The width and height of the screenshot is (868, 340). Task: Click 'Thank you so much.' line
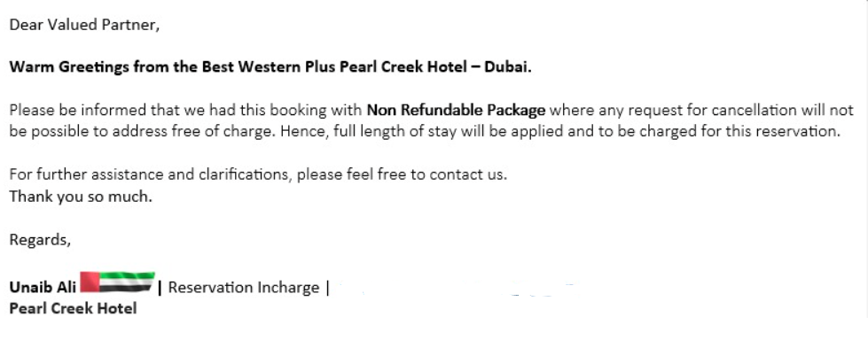[81, 197]
